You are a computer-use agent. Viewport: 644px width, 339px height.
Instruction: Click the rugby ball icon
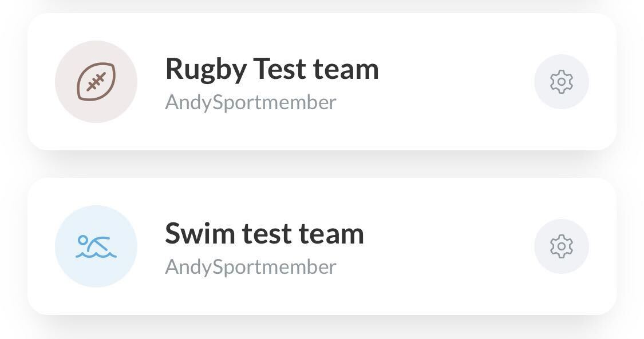pos(96,82)
